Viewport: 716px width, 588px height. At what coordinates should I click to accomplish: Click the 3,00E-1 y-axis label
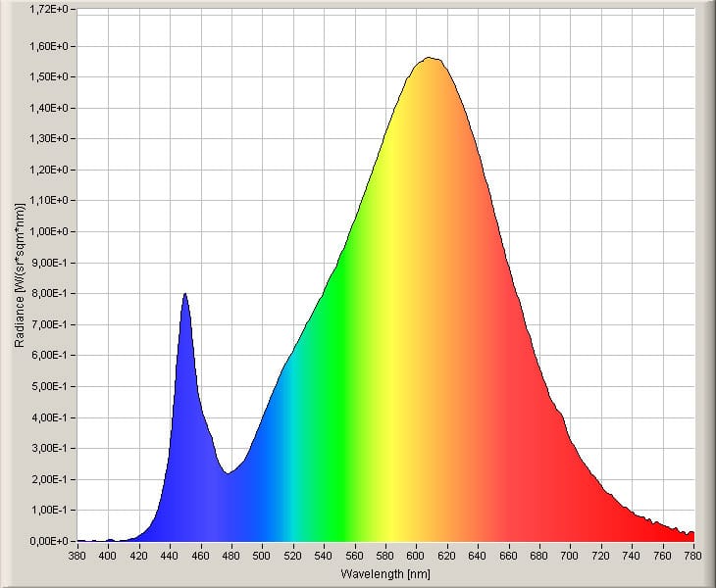click(50, 448)
